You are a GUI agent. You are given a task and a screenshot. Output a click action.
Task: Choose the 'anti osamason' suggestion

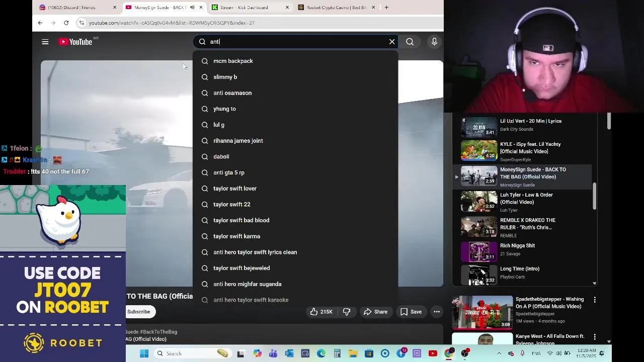[x=295, y=93]
